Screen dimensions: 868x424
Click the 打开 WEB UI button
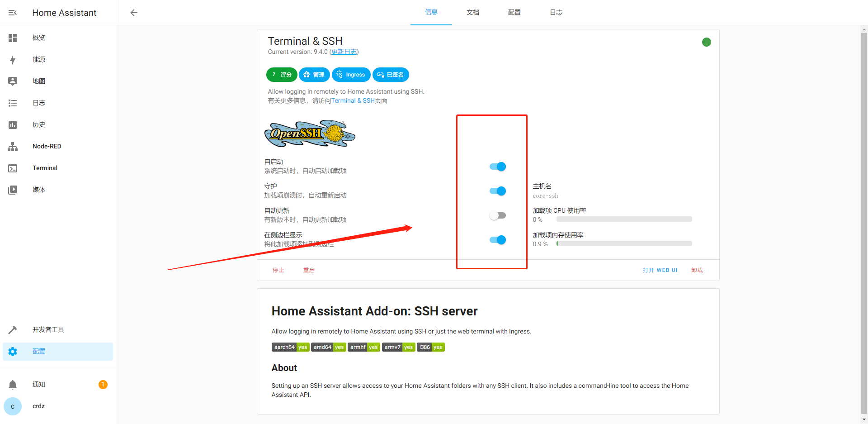(x=660, y=270)
